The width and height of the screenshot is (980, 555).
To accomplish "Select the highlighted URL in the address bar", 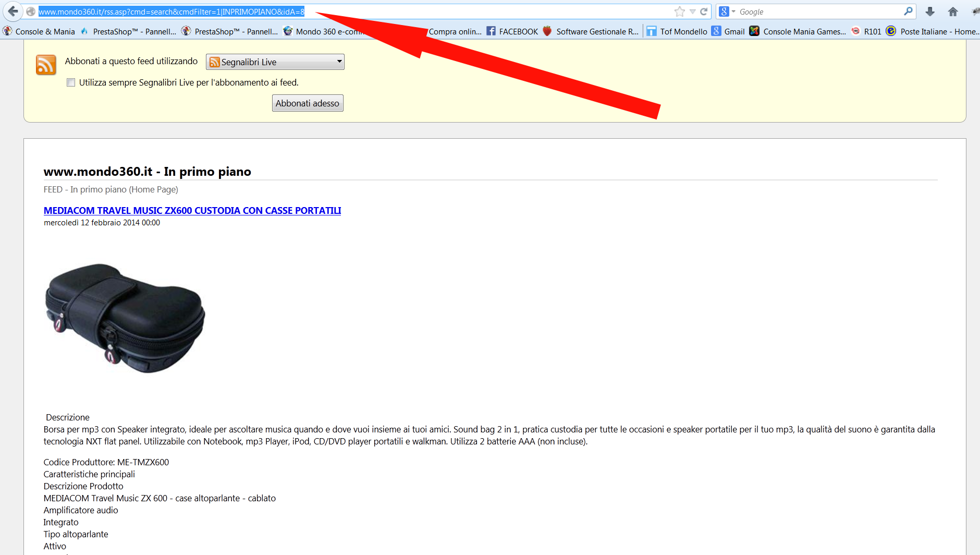I will coord(171,11).
